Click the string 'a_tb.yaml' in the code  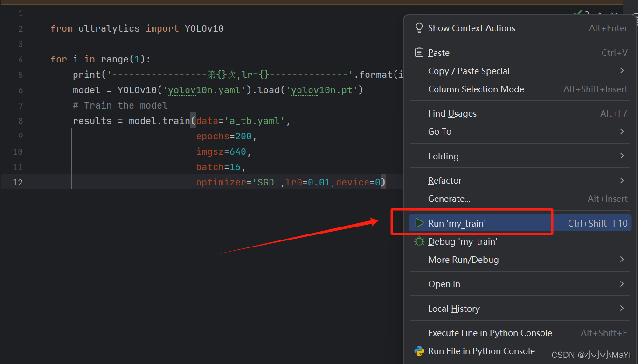coord(255,121)
